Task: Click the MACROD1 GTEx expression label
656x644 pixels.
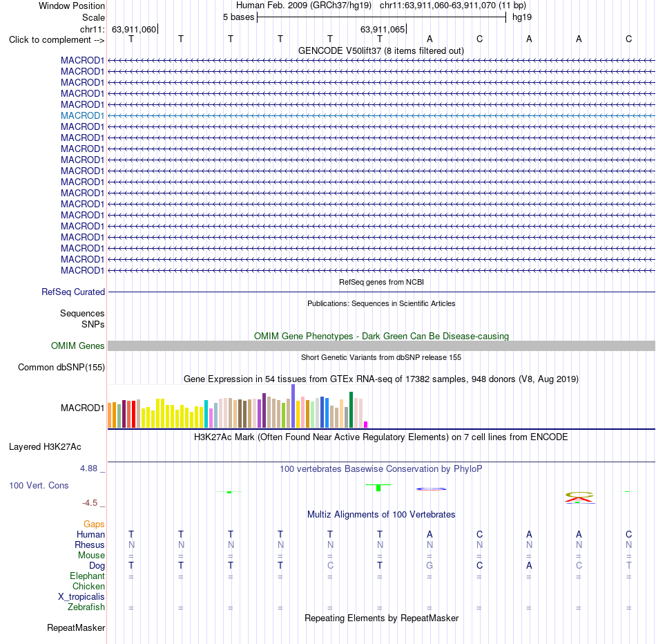Action: pyautogui.click(x=82, y=408)
